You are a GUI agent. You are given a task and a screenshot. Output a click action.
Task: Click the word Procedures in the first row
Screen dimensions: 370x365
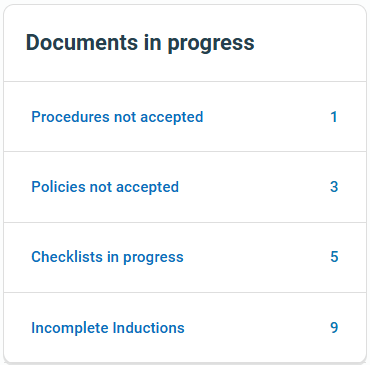click(70, 117)
